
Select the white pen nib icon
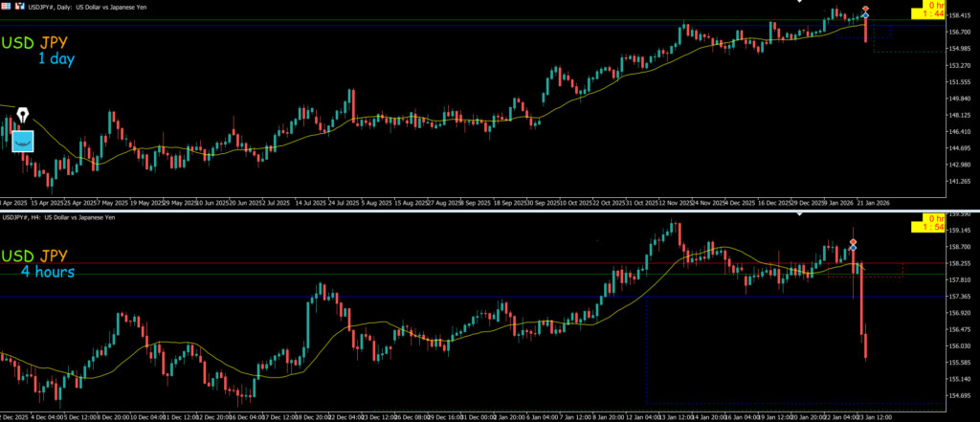point(22,116)
